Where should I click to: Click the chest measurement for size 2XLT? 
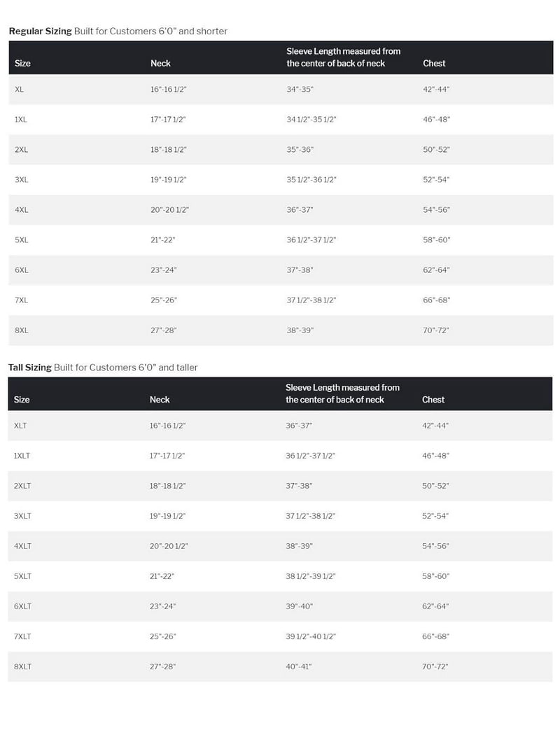tap(435, 486)
